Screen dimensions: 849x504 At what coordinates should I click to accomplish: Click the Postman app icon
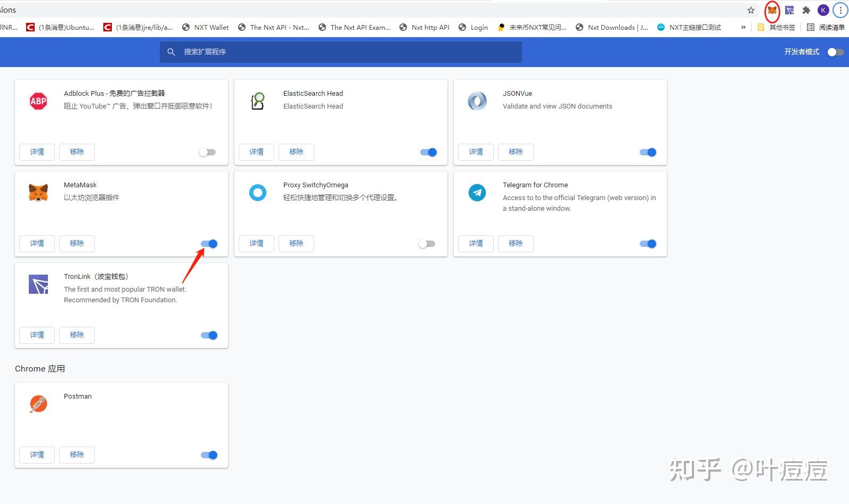click(38, 404)
